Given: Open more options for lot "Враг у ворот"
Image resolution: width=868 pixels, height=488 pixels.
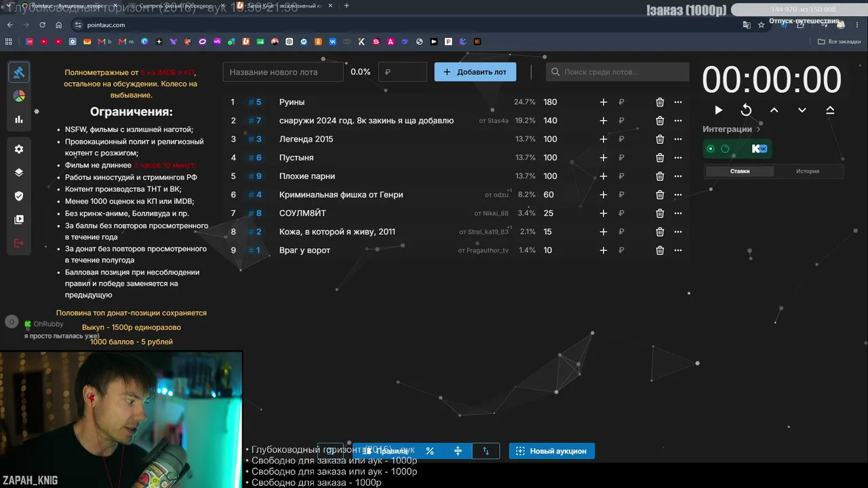Looking at the screenshot, I should click(678, 250).
